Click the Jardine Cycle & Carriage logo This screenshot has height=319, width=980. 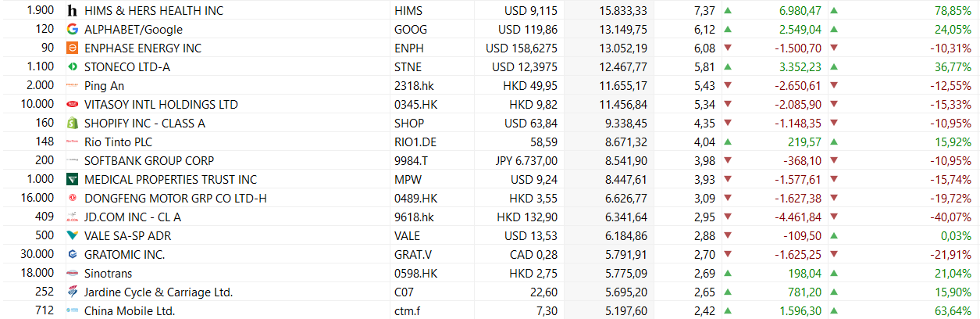(73, 292)
